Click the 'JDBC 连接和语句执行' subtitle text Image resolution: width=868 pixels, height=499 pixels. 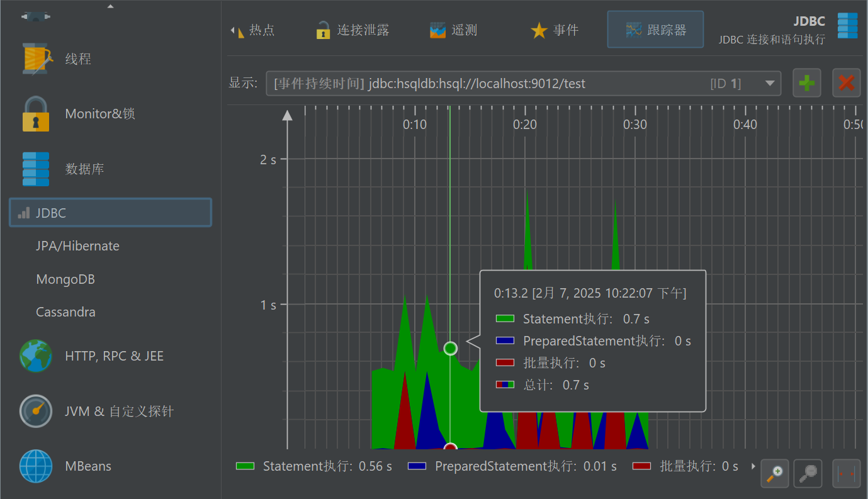[x=772, y=40]
